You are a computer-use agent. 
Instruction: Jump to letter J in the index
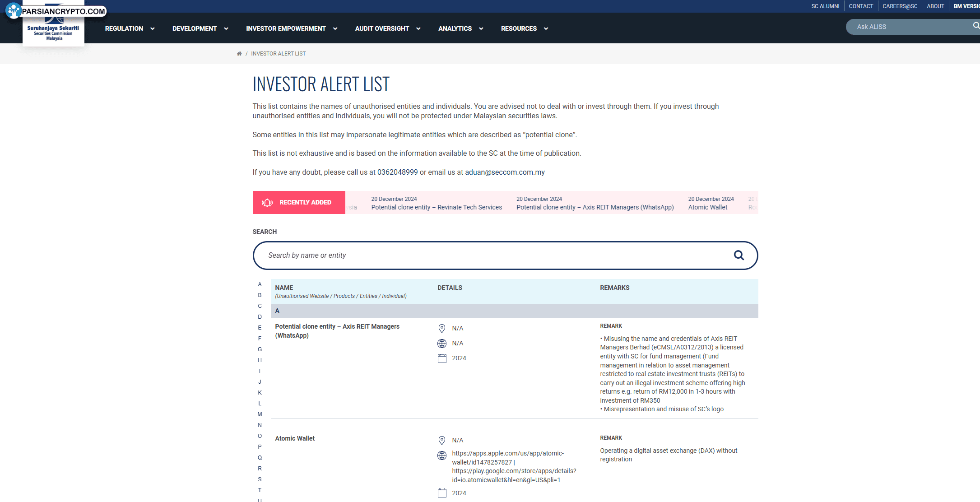(x=260, y=382)
